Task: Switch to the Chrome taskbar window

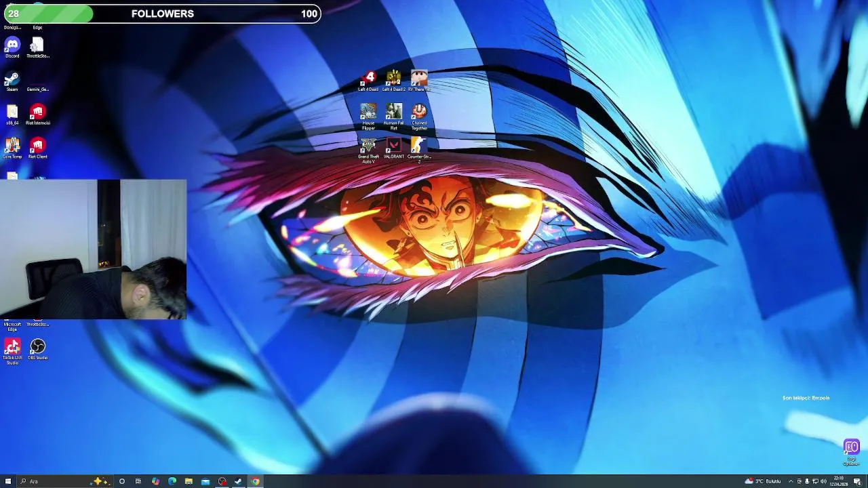Action: tap(256, 481)
